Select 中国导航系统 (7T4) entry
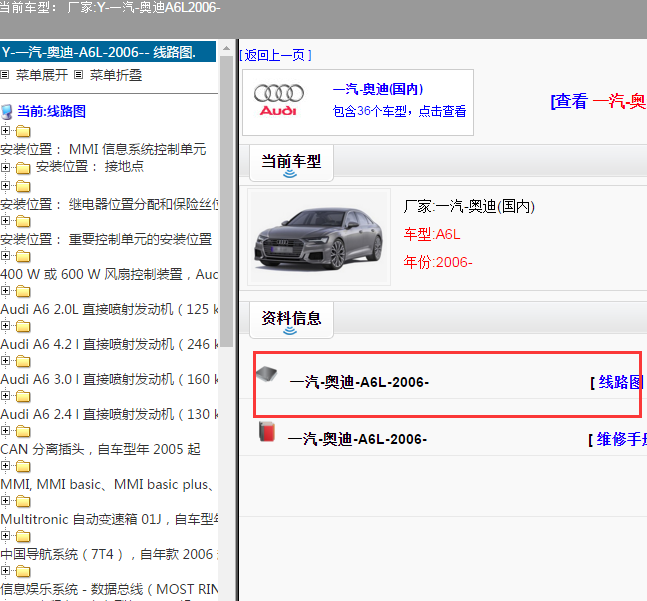Viewport: 647px width, 601px height. 109,554
